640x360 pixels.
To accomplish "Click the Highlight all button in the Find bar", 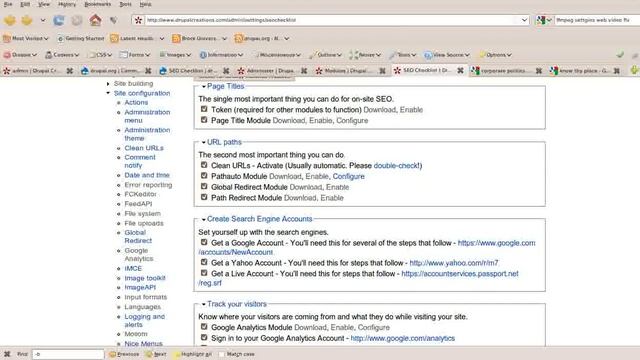I will [192, 354].
